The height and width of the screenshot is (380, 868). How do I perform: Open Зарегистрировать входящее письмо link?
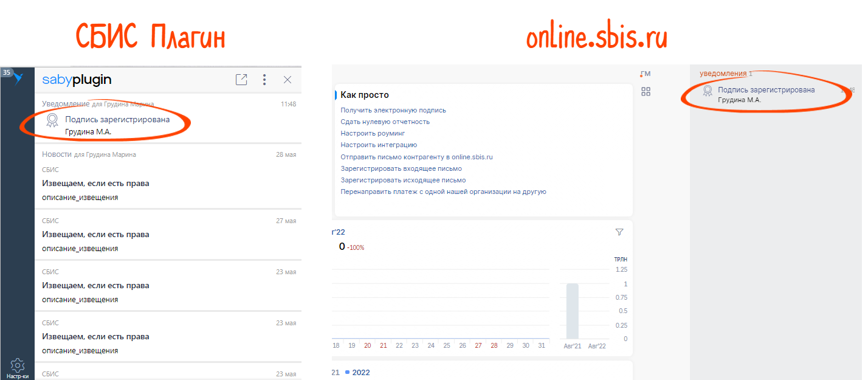401,168
